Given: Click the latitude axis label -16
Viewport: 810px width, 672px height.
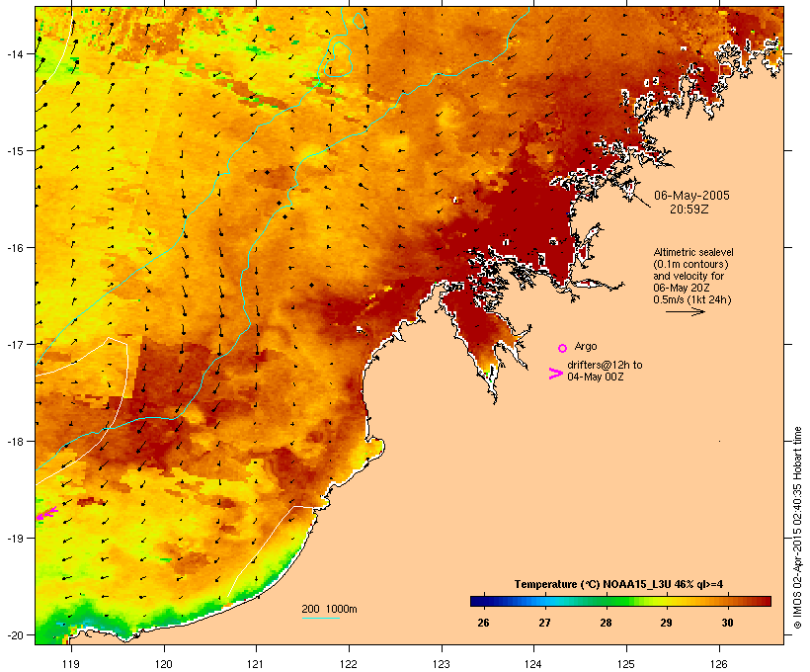Looking at the screenshot, I should pyautogui.click(x=14, y=248).
